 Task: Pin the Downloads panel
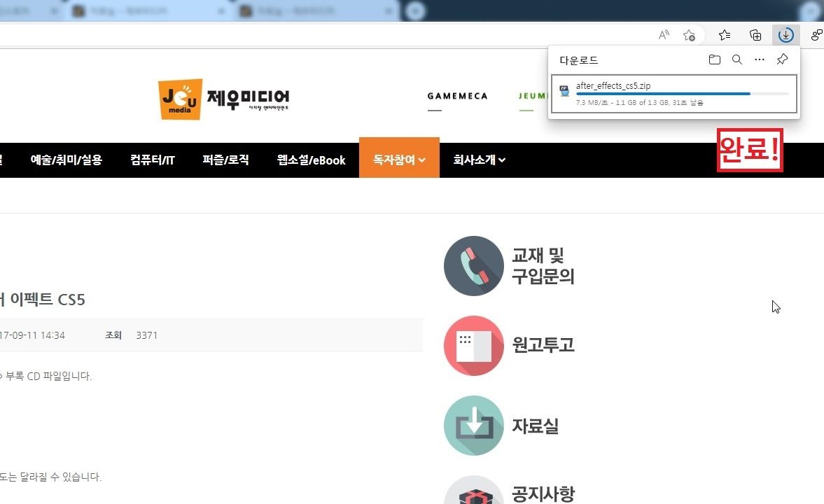point(782,59)
